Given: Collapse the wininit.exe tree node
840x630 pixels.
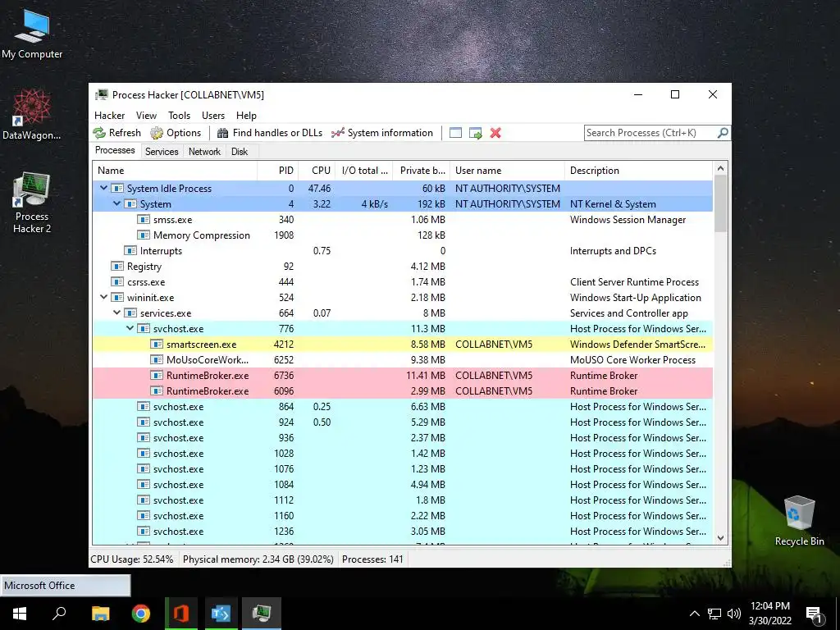Looking at the screenshot, I should [103, 297].
